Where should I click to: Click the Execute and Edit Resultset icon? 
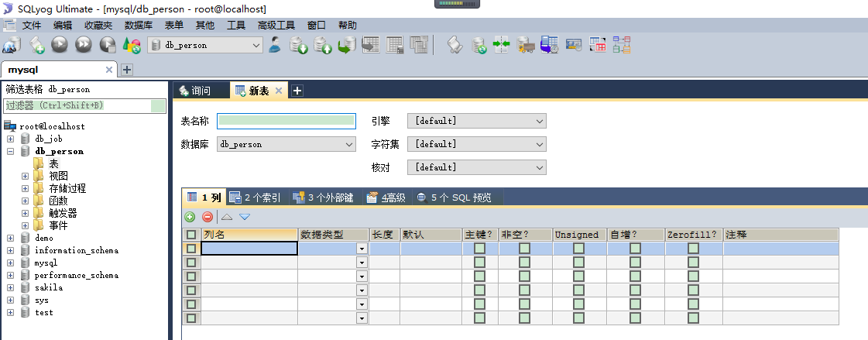tap(108, 45)
